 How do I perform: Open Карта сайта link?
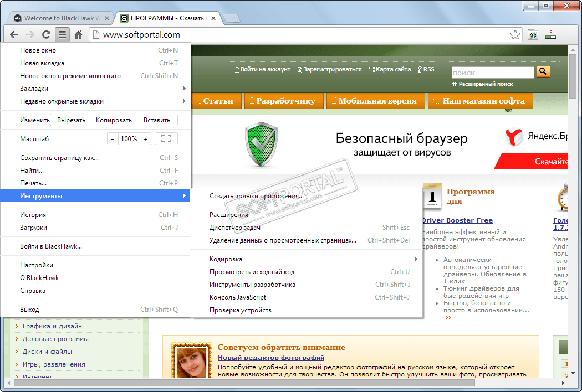click(393, 69)
